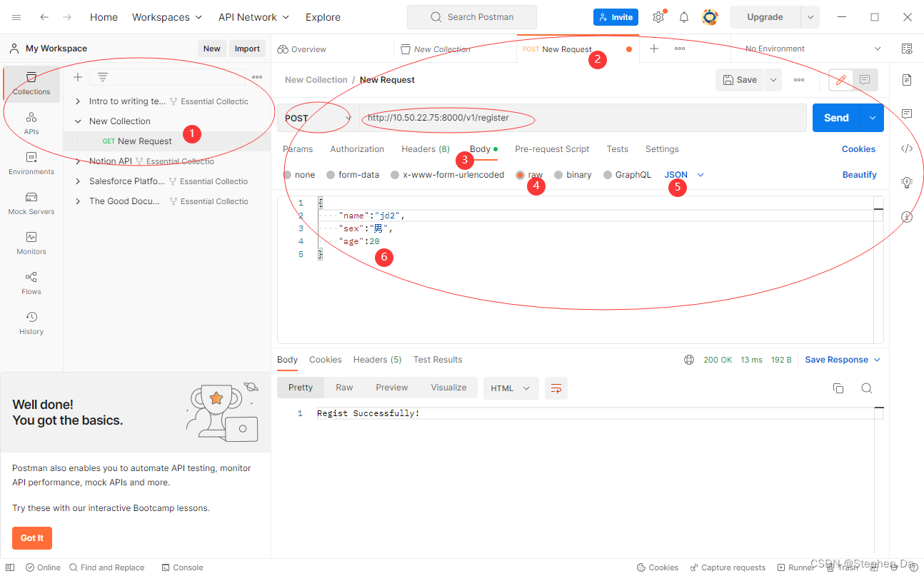This screenshot has height=576, width=924.
Task: Select the binary body type
Action: (558, 175)
